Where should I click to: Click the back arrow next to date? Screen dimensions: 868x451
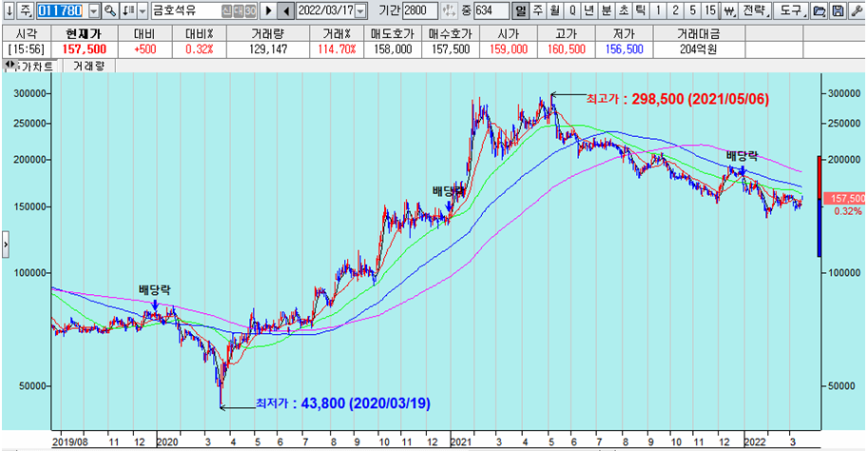[x=285, y=10]
